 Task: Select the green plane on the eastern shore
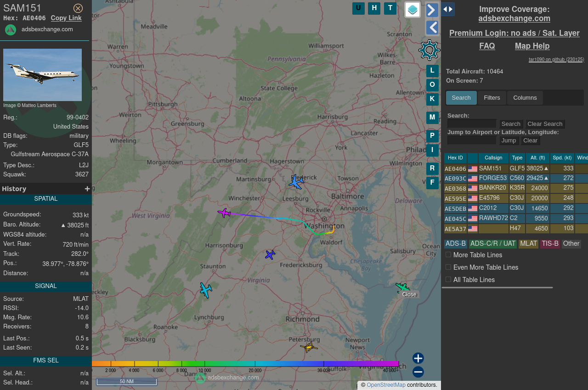(402, 288)
